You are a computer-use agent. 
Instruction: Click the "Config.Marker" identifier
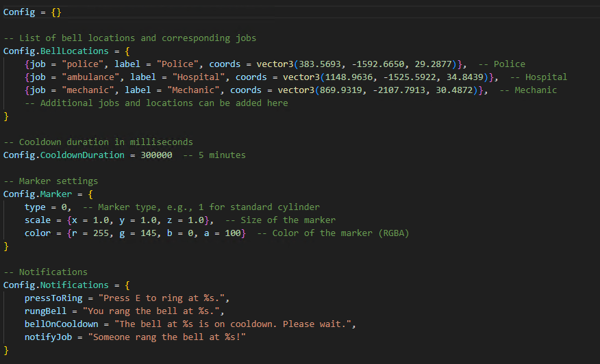[x=38, y=194]
